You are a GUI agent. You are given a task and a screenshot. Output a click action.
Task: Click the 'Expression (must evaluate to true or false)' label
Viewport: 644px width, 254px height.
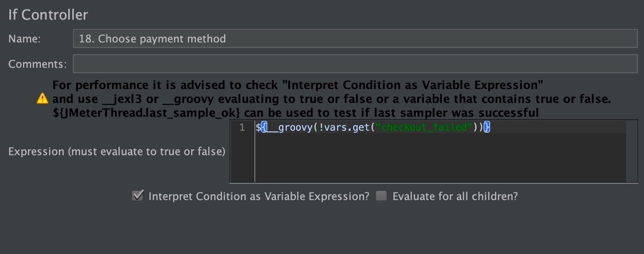(x=117, y=151)
